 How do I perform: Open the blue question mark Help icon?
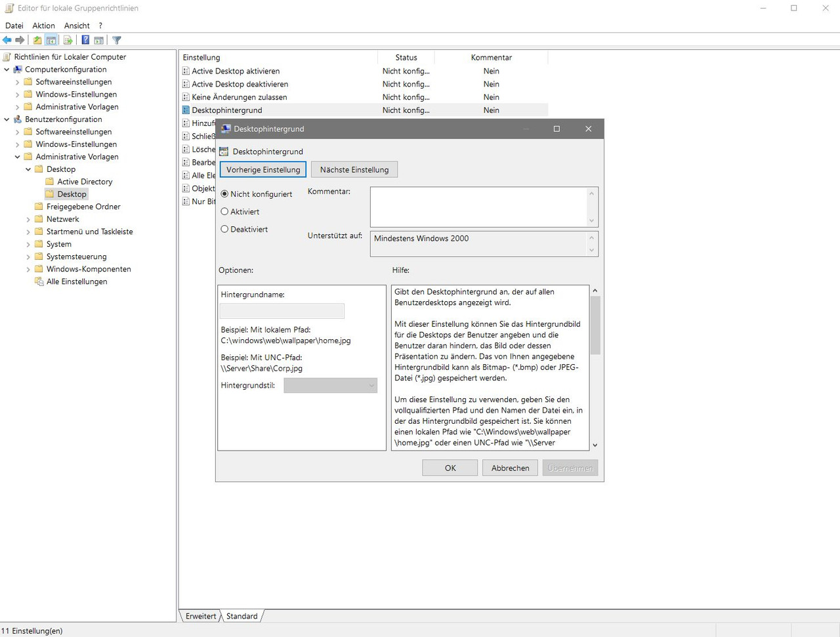85,40
